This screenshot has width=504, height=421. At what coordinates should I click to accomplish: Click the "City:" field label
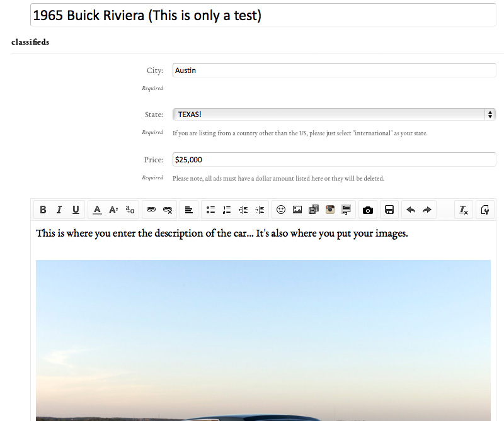154,70
